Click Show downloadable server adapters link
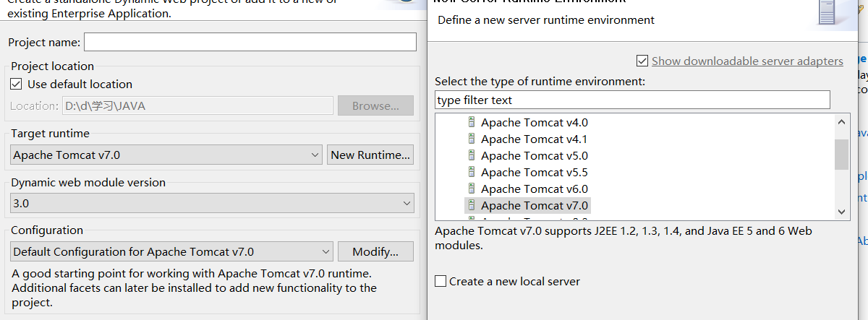868x320 pixels. (x=747, y=61)
